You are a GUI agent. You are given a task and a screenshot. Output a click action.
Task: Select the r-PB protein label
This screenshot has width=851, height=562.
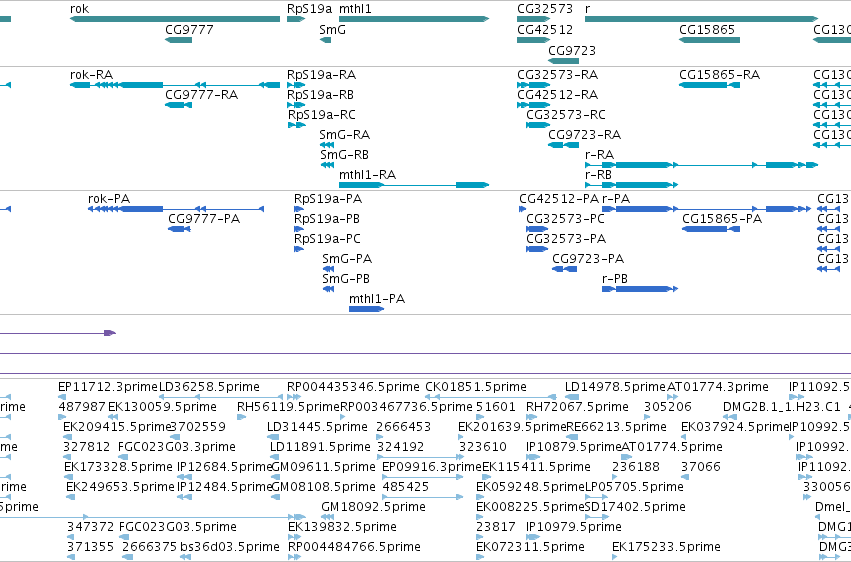[615, 279]
